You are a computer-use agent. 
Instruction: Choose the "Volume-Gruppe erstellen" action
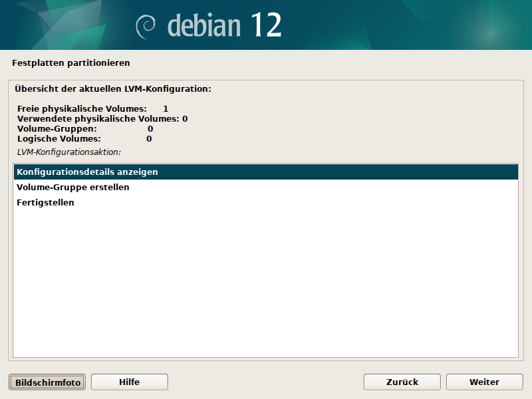(x=73, y=188)
